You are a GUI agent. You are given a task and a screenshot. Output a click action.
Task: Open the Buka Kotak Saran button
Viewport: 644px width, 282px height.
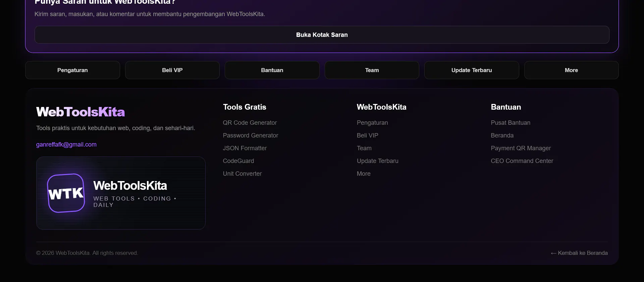point(322,35)
